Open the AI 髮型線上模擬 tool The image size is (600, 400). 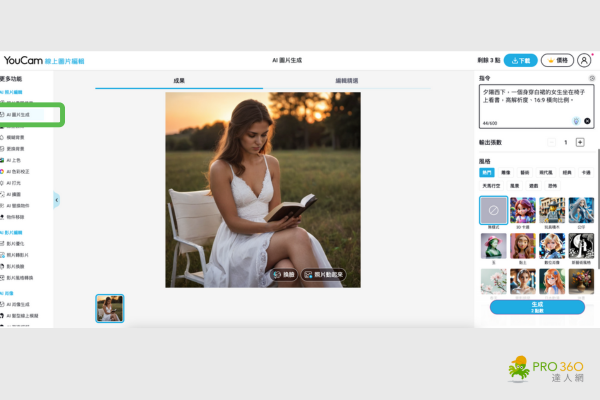click(x=22, y=316)
